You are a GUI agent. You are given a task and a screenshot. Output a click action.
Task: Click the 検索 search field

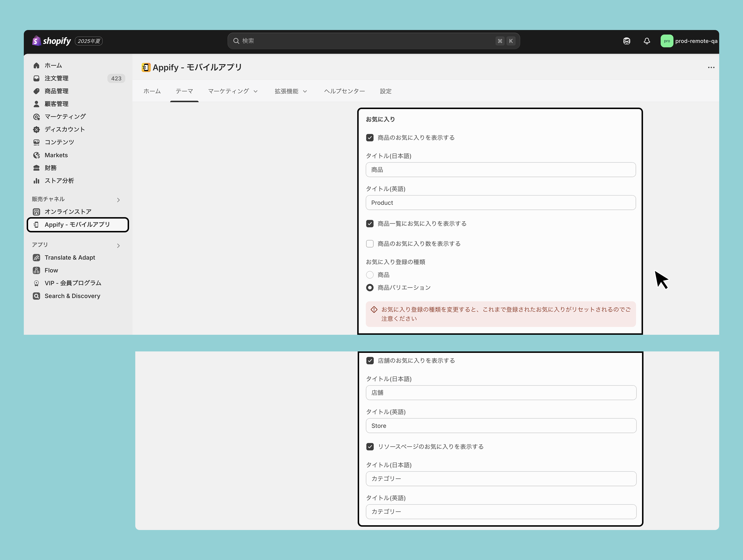click(373, 41)
